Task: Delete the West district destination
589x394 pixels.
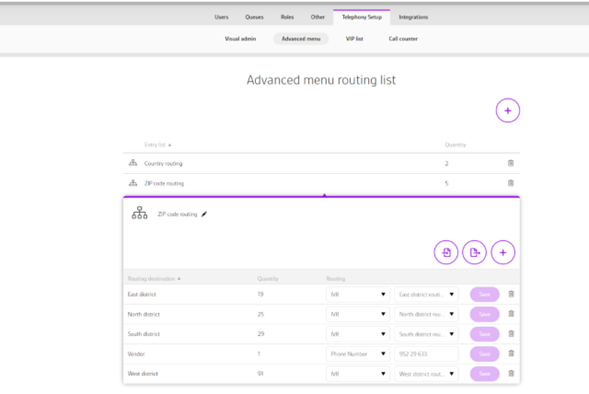Action: click(x=511, y=374)
